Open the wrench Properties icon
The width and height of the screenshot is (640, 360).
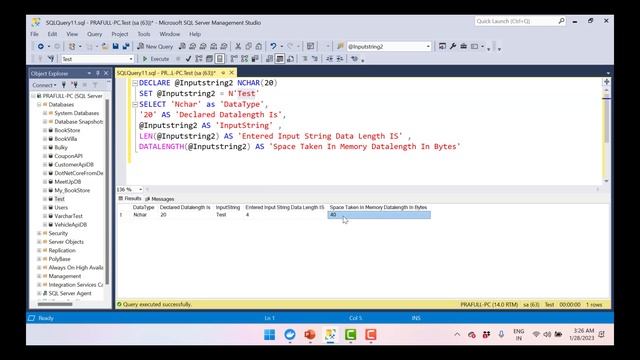(x=453, y=47)
